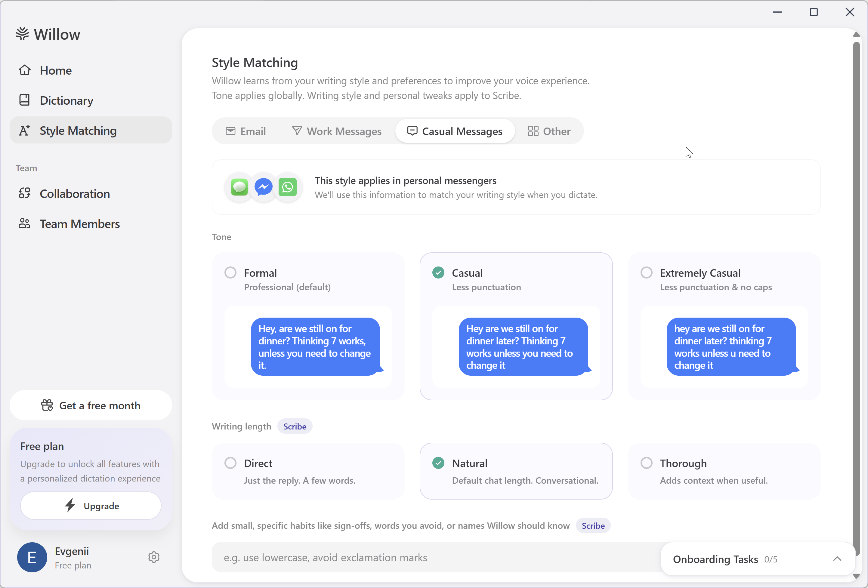Click the 'Style Matching' page heading
Viewport: 868px width, 588px height.
click(255, 62)
